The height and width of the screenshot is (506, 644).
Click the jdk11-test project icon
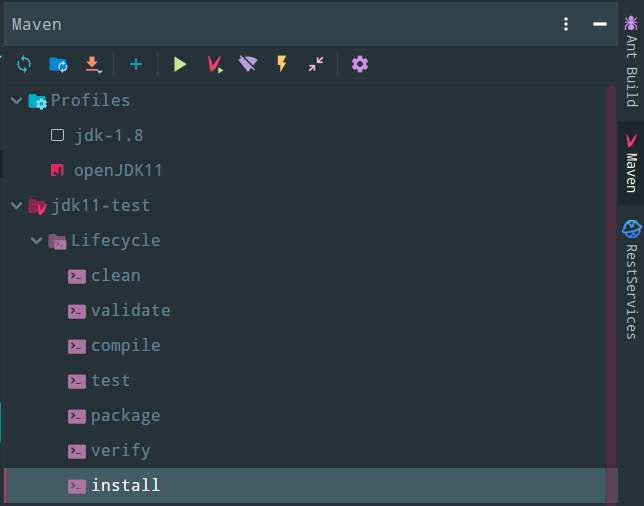pos(37,206)
